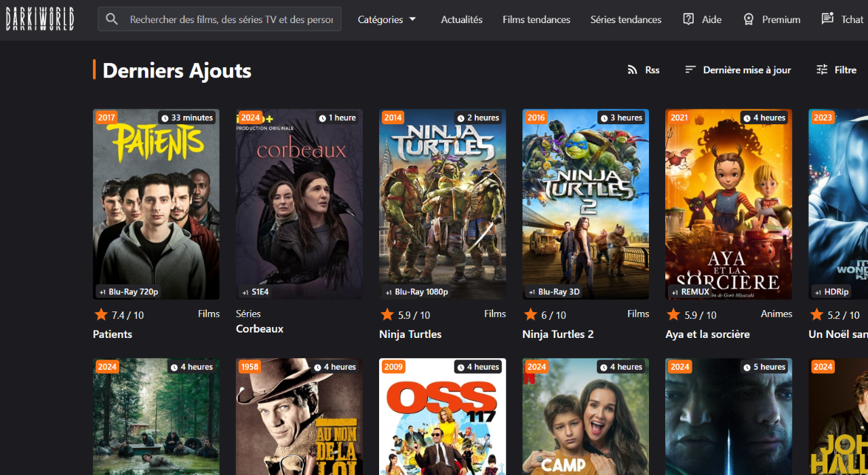Click the 2014 year badge on Ninja Turtles
The width and height of the screenshot is (868, 475).
coord(393,117)
